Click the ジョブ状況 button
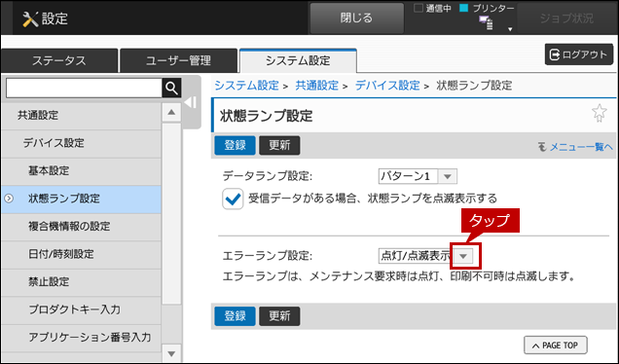 point(566,18)
